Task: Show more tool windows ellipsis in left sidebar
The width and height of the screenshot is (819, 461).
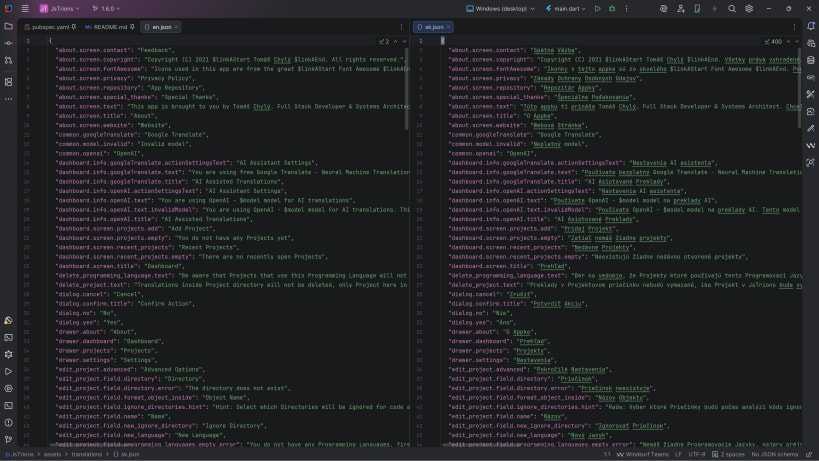Action: [8, 99]
